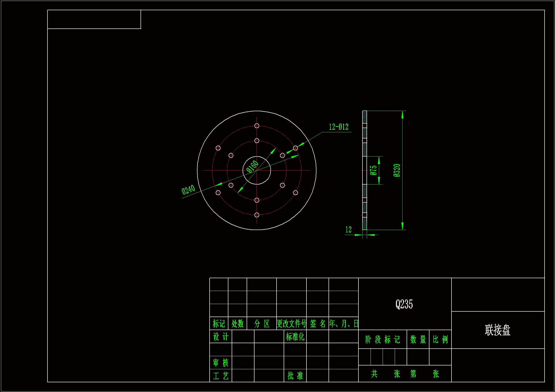Select the Ø240 dimension label
Image resolution: width=555 pixels, height=392 pixels.
coord(188,190)
